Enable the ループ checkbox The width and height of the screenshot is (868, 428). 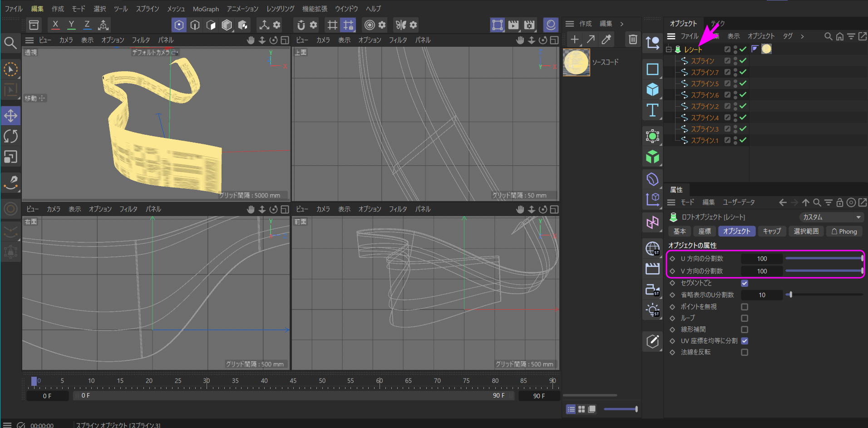click(x=745, y=318)
